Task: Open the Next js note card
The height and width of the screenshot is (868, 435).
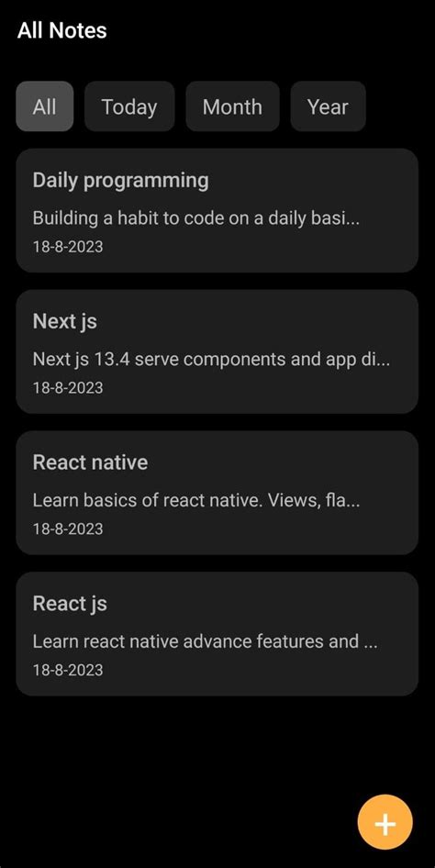Action: pyautogui.click(x=217, y=351)
